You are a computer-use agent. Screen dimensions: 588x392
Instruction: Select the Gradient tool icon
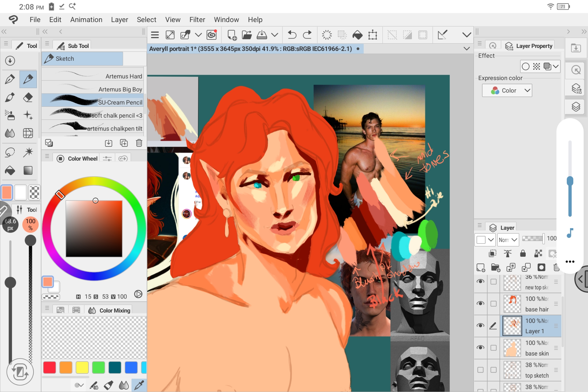click(x=28, y=171)
